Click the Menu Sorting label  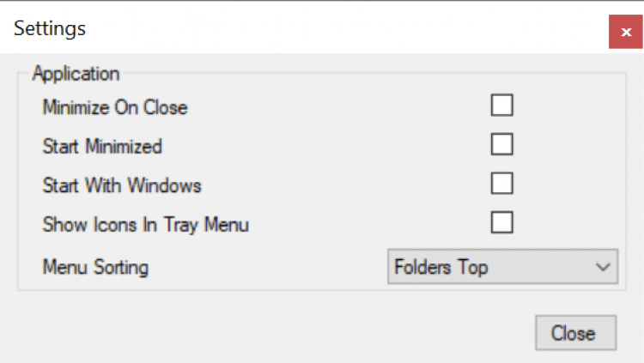coord(95,267)
